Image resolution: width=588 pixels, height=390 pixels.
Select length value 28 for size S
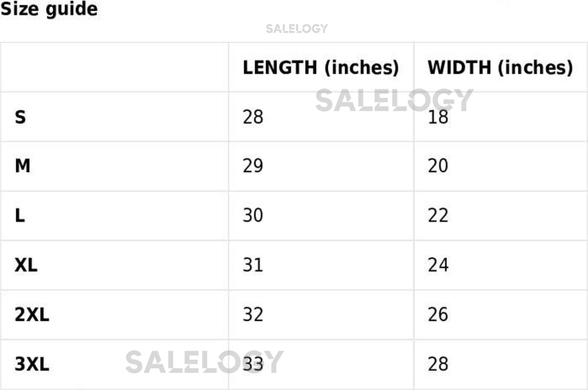click(x=253, y=117)
